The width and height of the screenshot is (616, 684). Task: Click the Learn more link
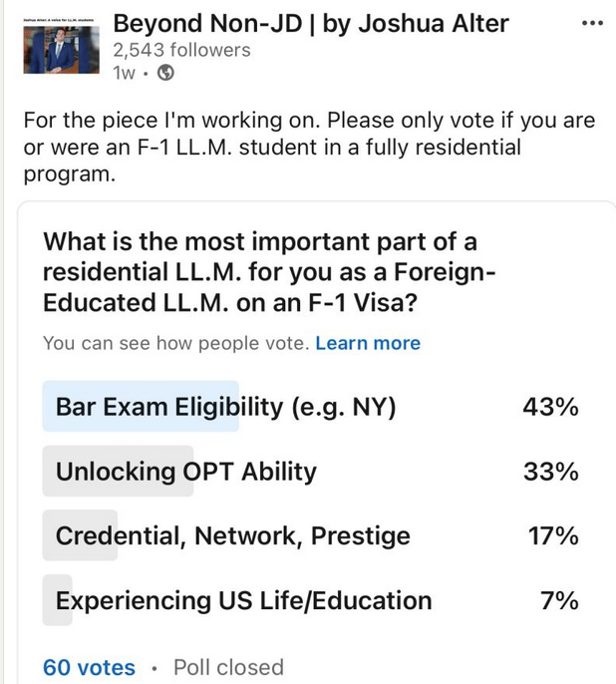tap(368, 343)
